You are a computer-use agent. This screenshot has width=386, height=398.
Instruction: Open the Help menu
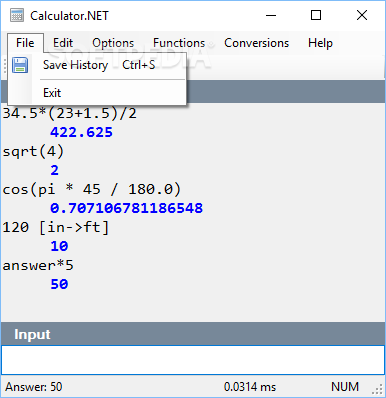click(320, 43)
